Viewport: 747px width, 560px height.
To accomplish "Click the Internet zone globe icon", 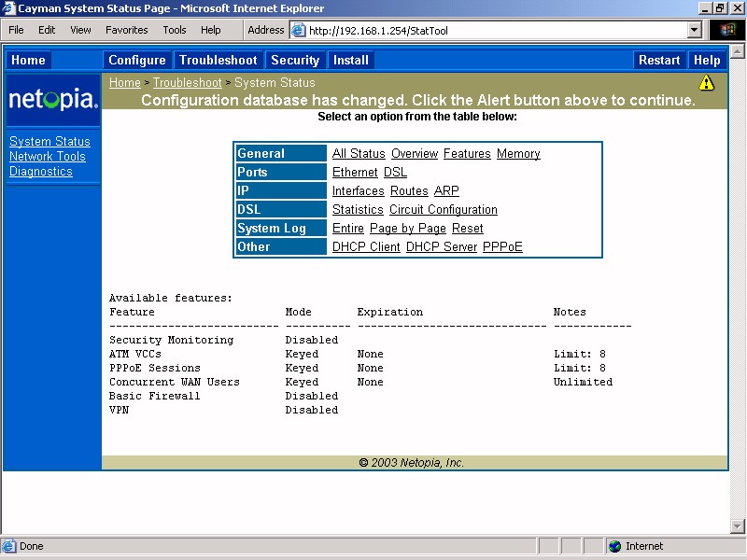I will (614, 546).
